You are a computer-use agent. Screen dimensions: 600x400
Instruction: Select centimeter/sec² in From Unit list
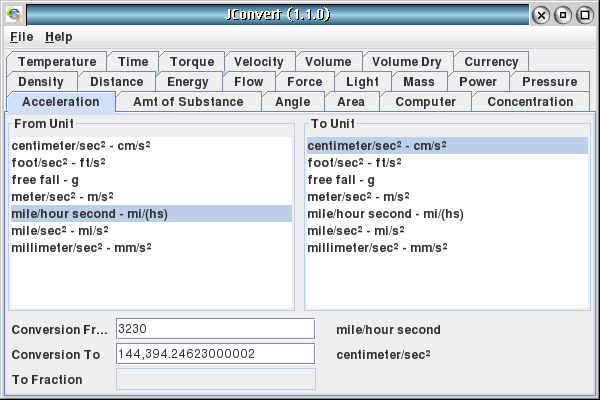pos(152,145)
